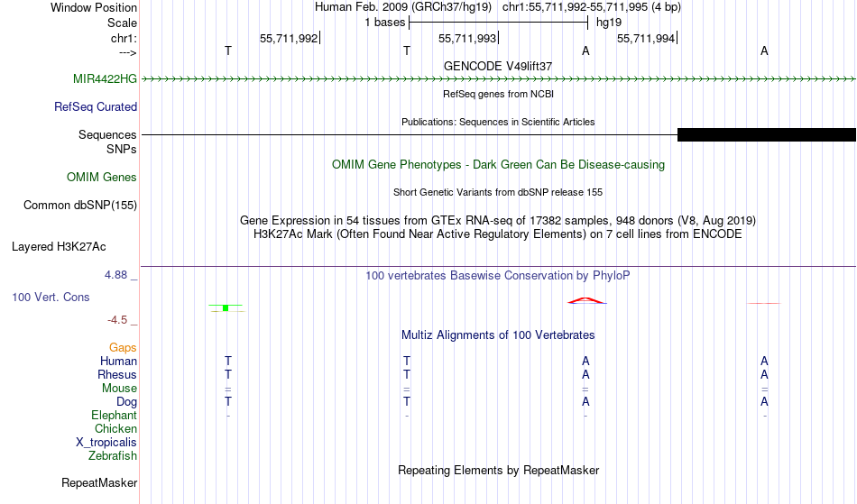Click the Dog species label

(x=126, y=402)
